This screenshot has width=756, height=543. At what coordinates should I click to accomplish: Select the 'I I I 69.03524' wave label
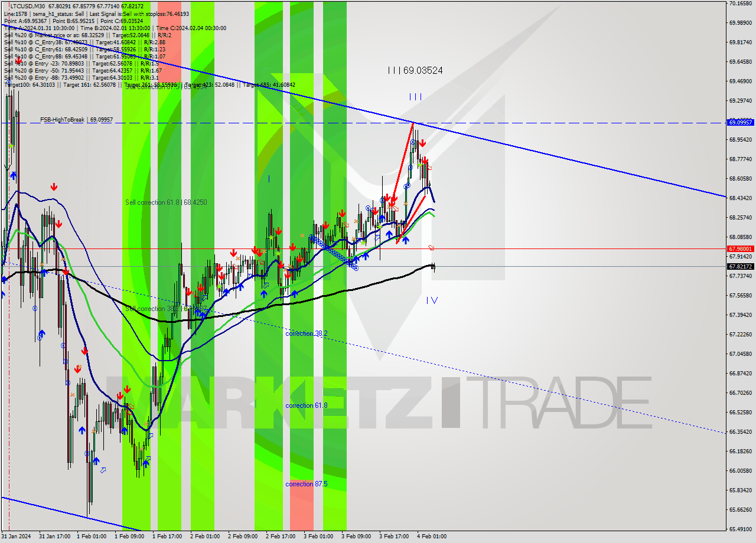[415, 70]
